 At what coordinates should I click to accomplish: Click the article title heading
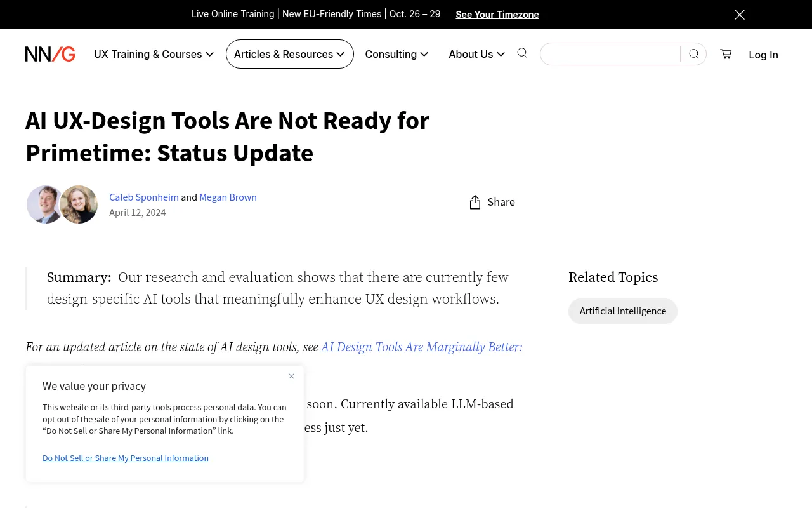227,137
